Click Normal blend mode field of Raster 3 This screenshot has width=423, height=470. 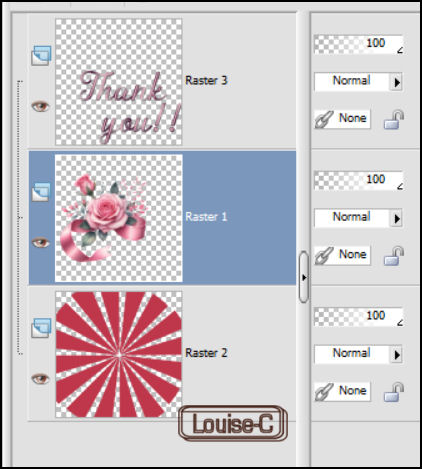coord(352,82)
